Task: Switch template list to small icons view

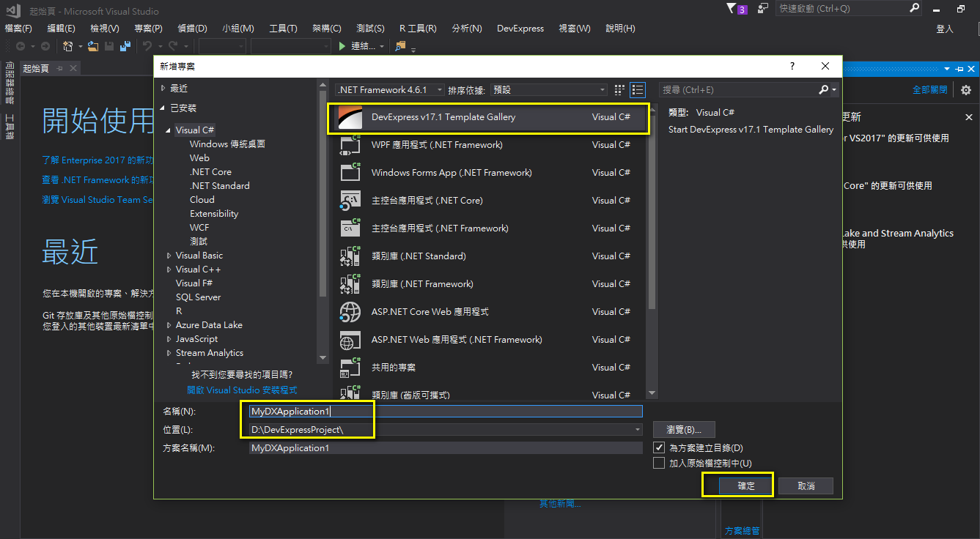Action: click(619, 89)
